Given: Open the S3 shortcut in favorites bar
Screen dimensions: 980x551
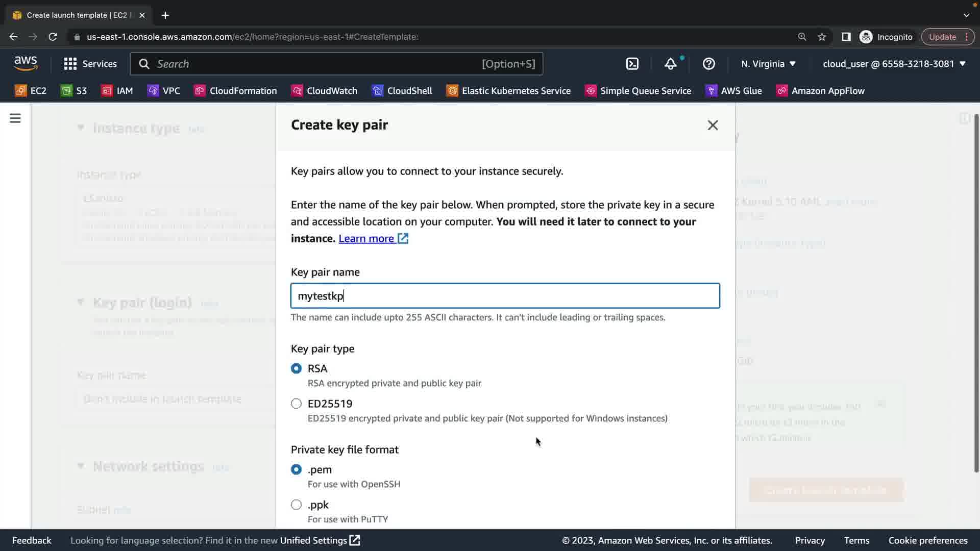Looking at the screenshot, I should (74, 91).
